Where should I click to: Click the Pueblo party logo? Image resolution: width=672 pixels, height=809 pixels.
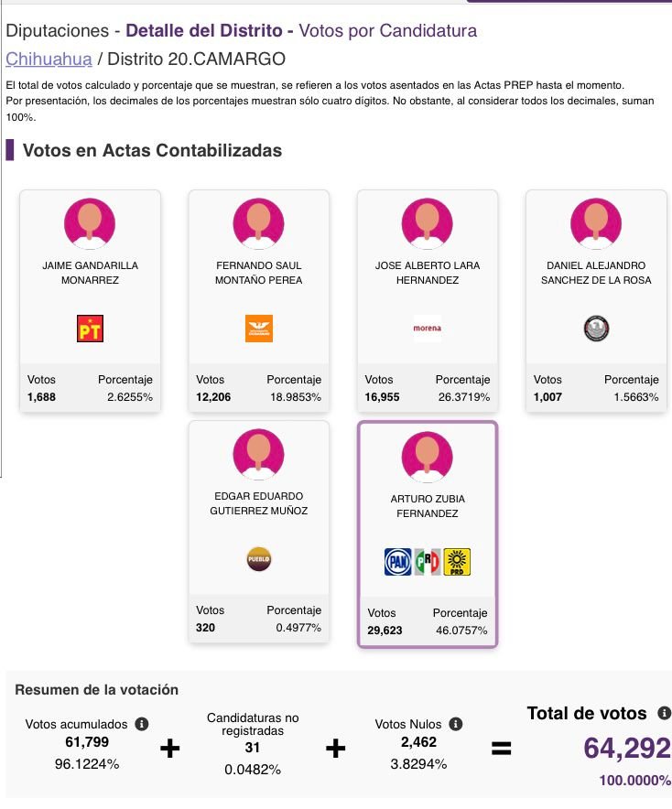tap(259, 558)
